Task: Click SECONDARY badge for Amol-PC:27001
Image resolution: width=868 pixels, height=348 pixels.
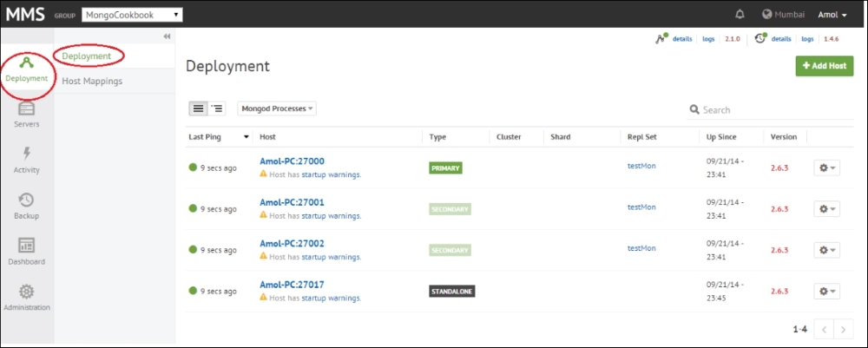Action: click(450, 209)
